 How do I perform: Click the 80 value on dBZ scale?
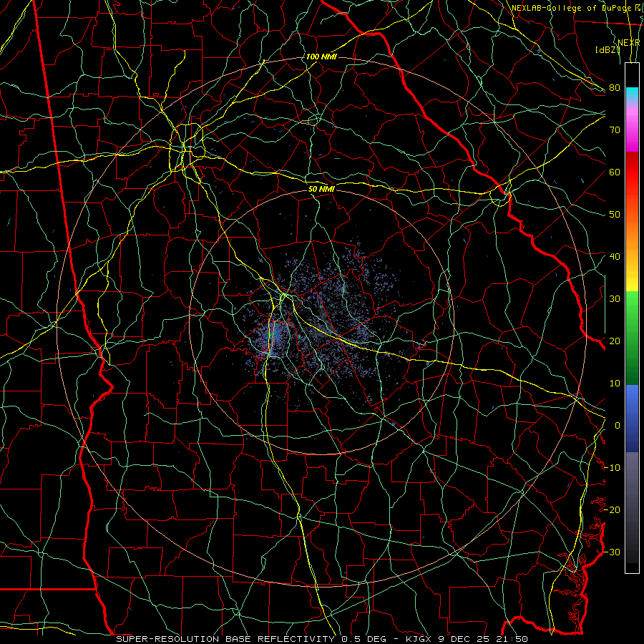coord(615,88)
